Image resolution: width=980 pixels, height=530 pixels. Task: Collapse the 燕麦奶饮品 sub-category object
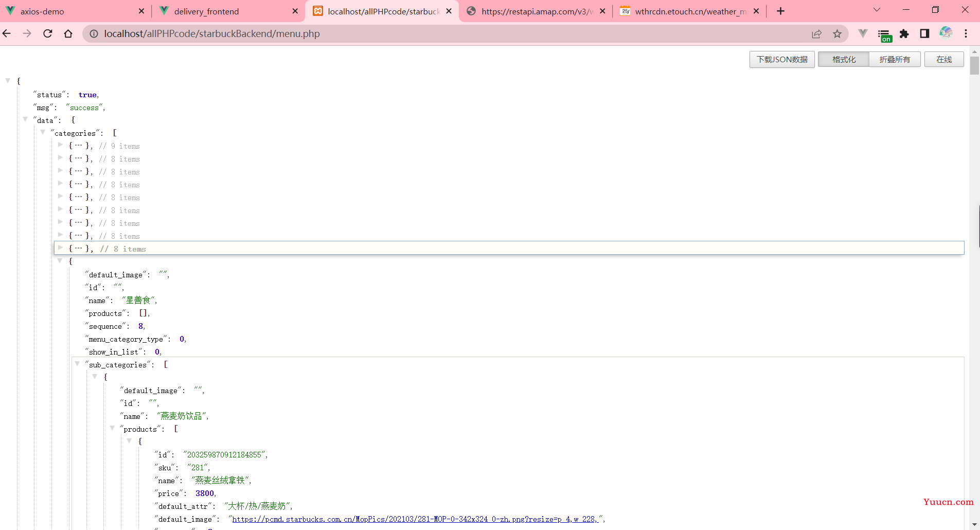[95, 376]
